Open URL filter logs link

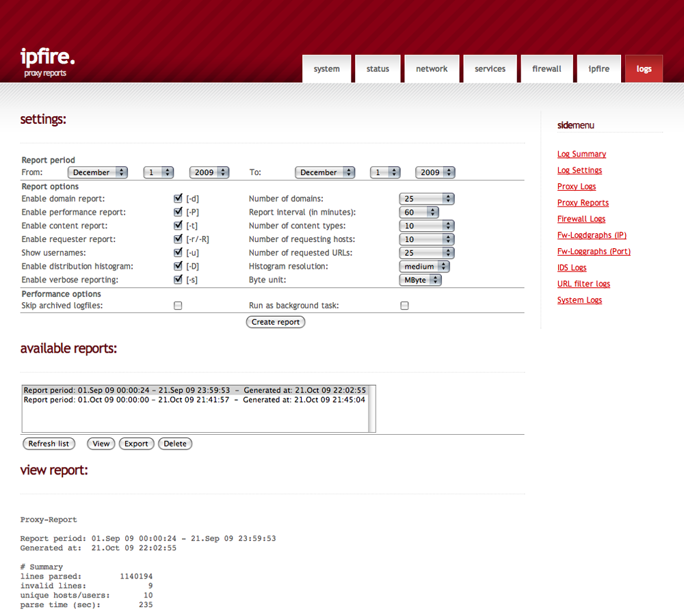point(583,284)
